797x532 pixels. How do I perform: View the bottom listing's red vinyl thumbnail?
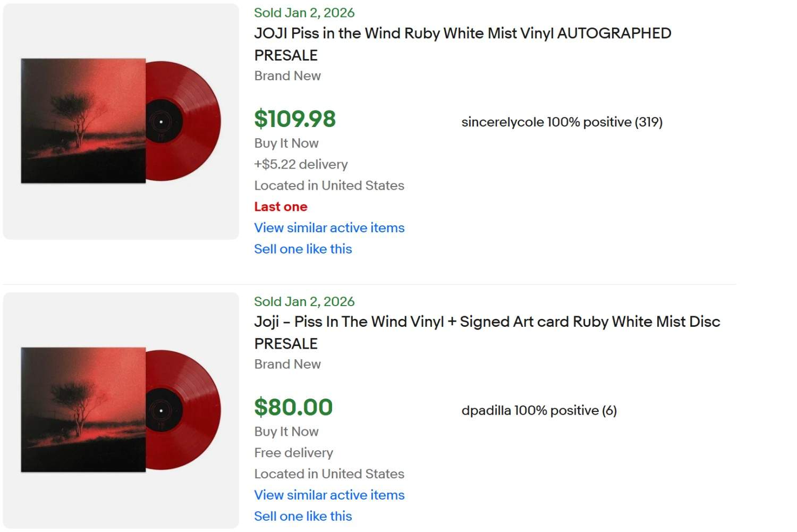[120, 410]
